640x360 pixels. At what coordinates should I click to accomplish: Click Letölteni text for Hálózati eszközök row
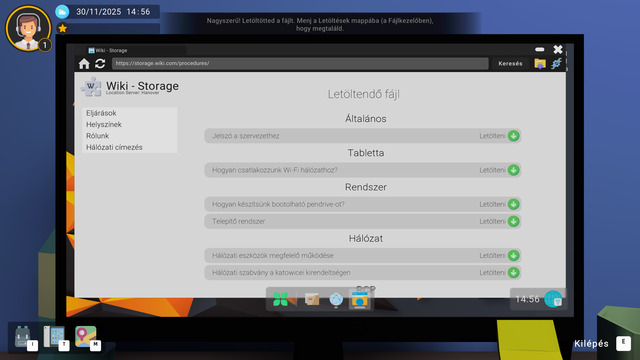coord(492,256)
